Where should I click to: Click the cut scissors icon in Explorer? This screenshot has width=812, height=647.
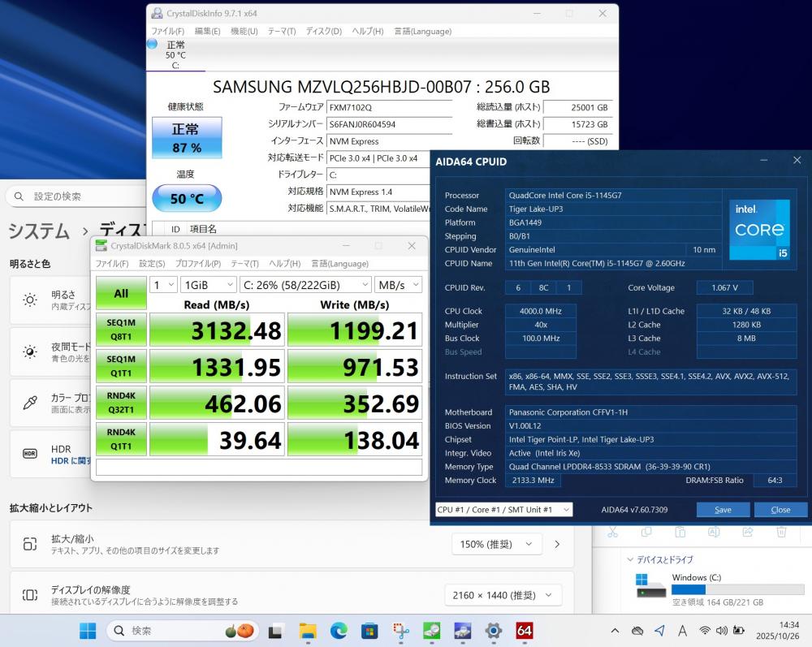(x=613, y=533)
